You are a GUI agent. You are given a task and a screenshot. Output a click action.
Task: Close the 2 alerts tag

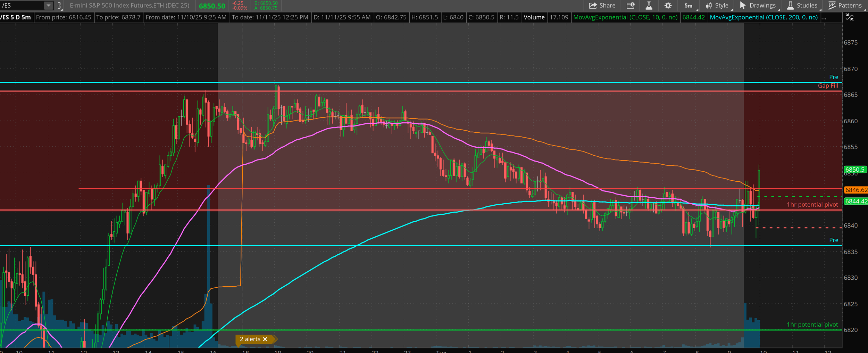pyautogui.click(x=265, y=339)
